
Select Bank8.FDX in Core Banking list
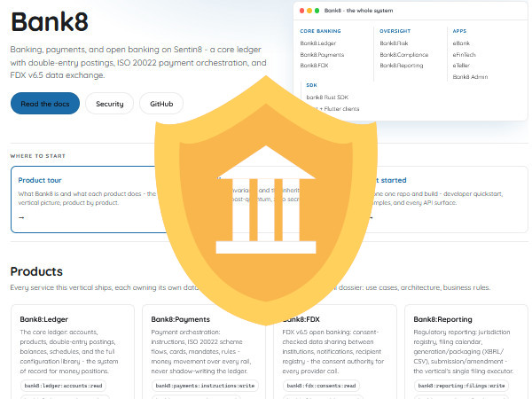(x=314, y=66)
